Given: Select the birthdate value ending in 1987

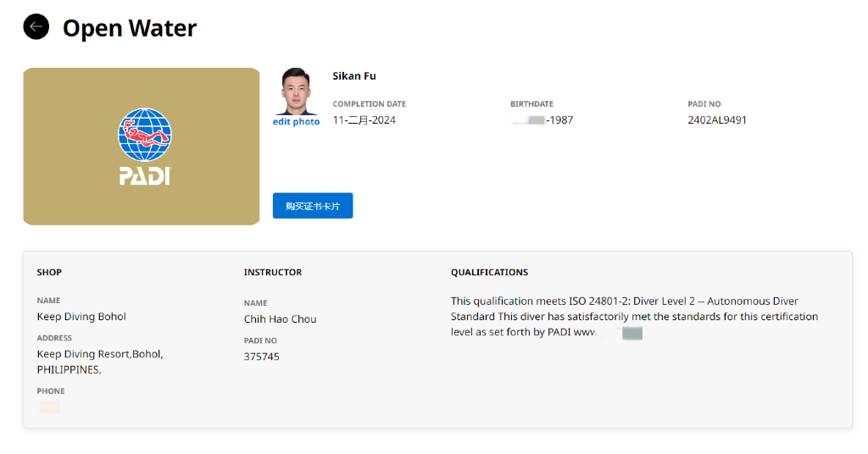Looking at the screenshot, I should (x=542, y=120).
